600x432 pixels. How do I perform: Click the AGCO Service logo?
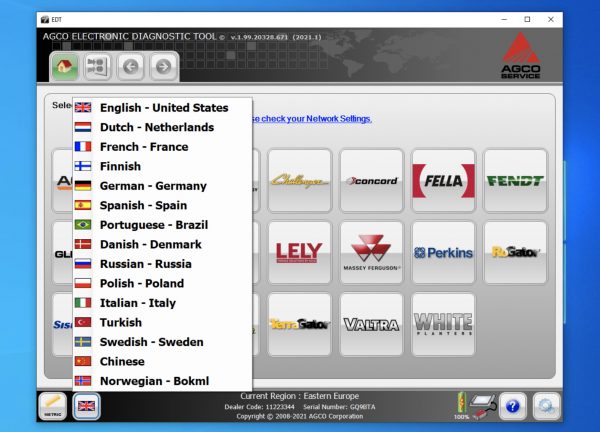pyautogui.click(x=521, y=55)
